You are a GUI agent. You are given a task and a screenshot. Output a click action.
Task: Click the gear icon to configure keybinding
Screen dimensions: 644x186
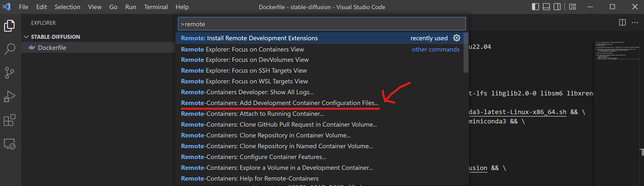[x=456, y=38]
